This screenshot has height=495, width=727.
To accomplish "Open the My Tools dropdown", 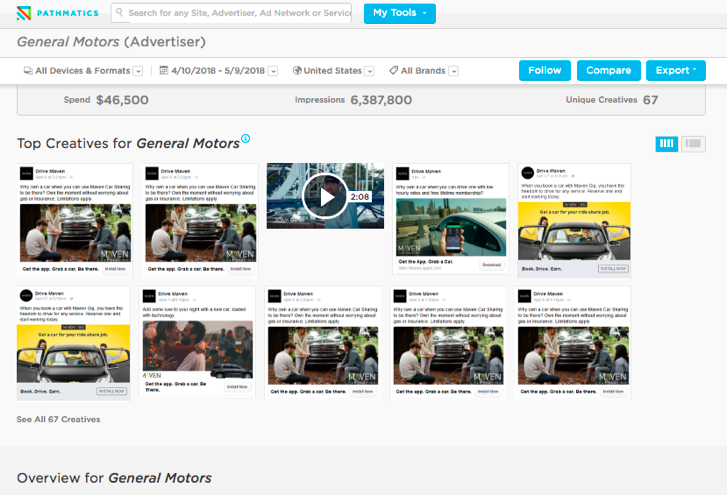I will pos(399,13).
